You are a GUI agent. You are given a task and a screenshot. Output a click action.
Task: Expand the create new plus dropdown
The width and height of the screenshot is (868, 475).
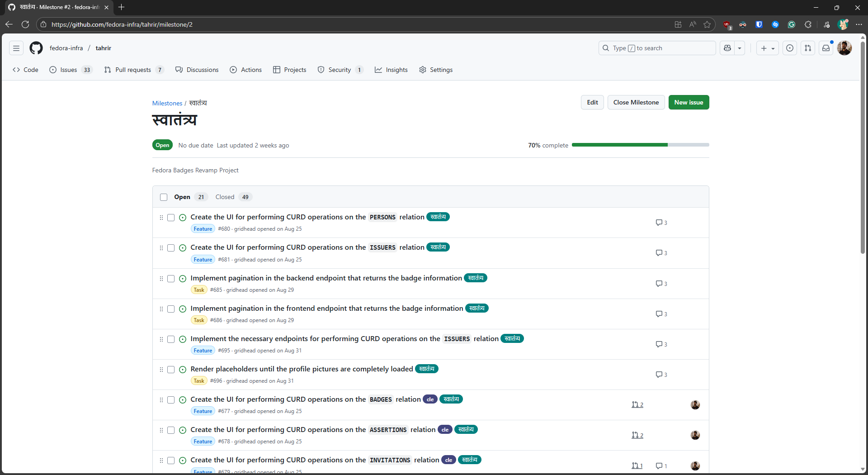[767, 48]
